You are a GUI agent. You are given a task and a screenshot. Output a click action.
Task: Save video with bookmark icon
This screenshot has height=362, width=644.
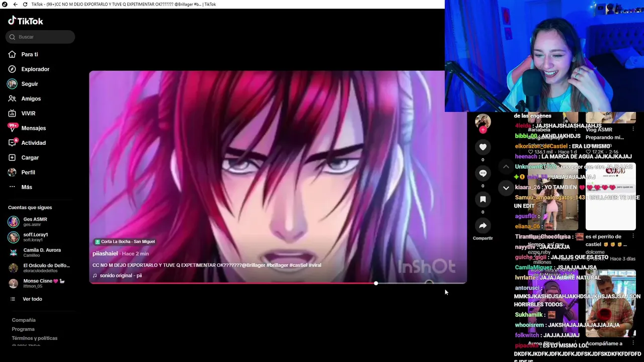point(483,199)
